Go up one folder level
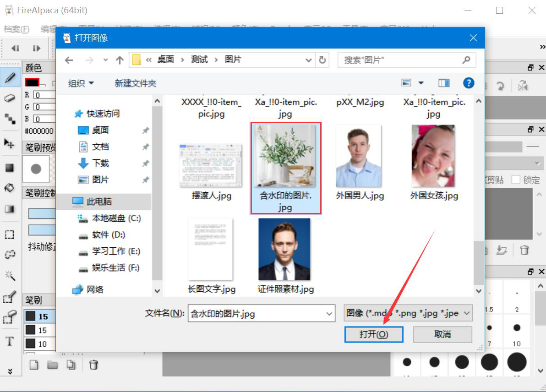Image resolution: width=546 pixels, height=392 pixels. pyautogui.click(x=120, y=60)
